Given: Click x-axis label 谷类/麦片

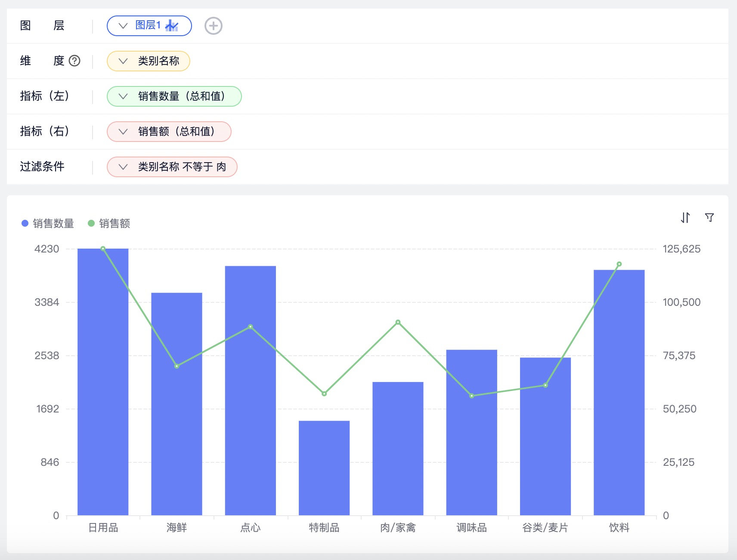Looking at the screenshot, I should point(545,528).
